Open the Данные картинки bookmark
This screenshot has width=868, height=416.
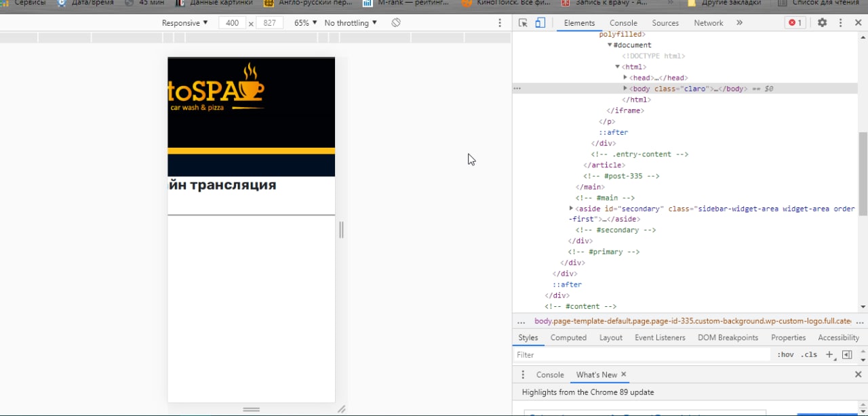click(214, 3)
